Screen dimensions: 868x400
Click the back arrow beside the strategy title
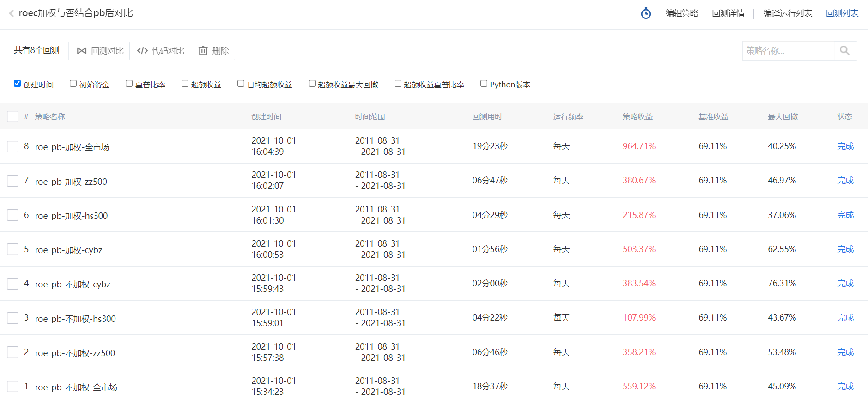12,13
